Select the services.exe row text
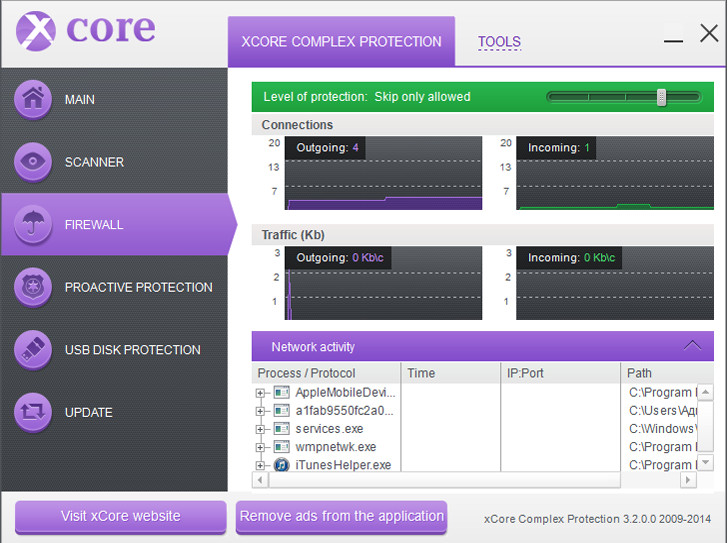The width and height of the screenshot is (728, 543). [329, 429]
